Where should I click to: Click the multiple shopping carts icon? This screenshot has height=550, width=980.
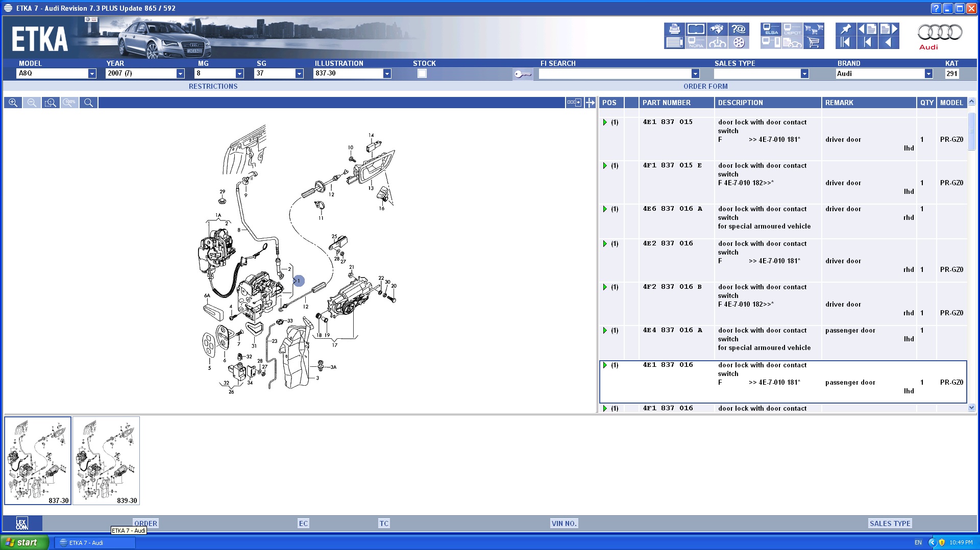click(814, 29)
